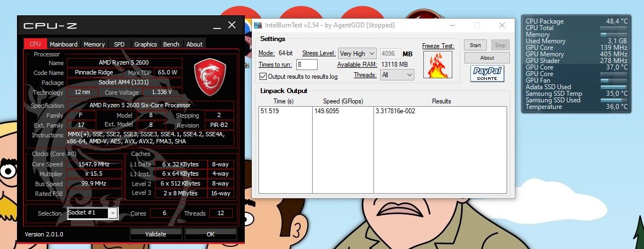Click the 51.519 time result cell

click(271, 111)
